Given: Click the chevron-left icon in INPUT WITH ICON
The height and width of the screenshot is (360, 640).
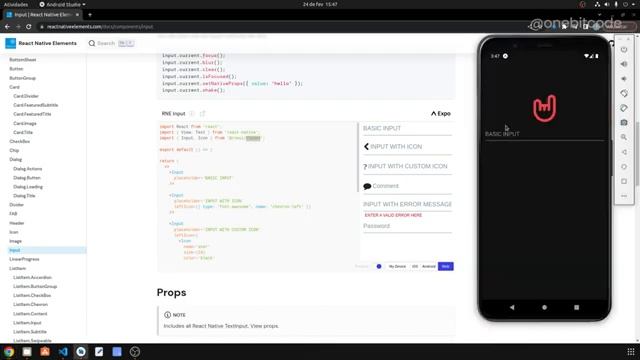Looking at the screenshot, I should [x=366, y=146].
